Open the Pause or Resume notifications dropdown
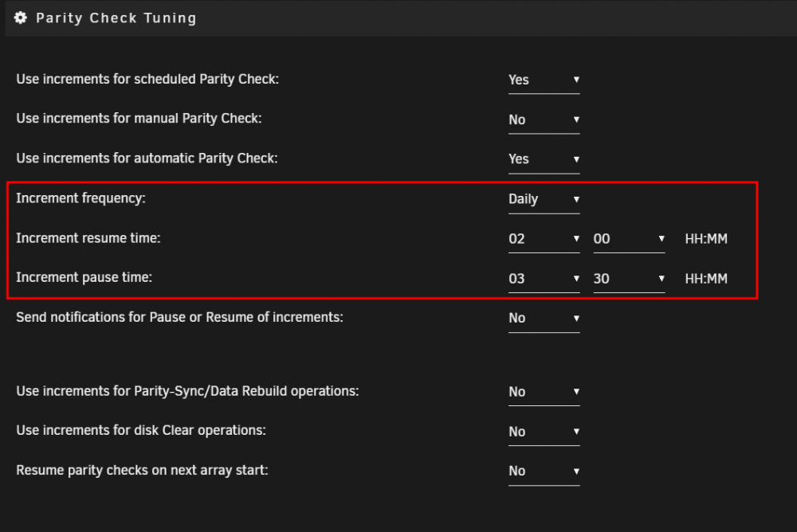The image size is (797, 532). [x=544, y=318]
